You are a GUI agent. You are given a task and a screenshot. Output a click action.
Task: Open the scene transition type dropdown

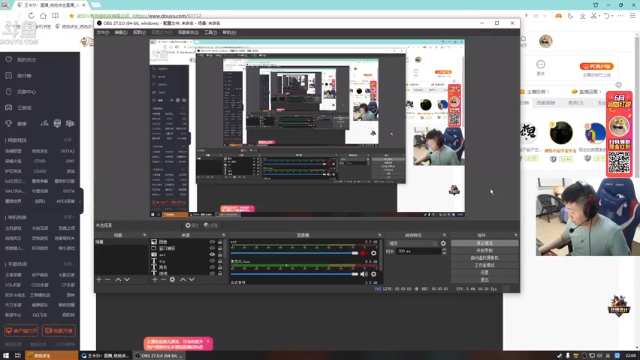point(412,243)
